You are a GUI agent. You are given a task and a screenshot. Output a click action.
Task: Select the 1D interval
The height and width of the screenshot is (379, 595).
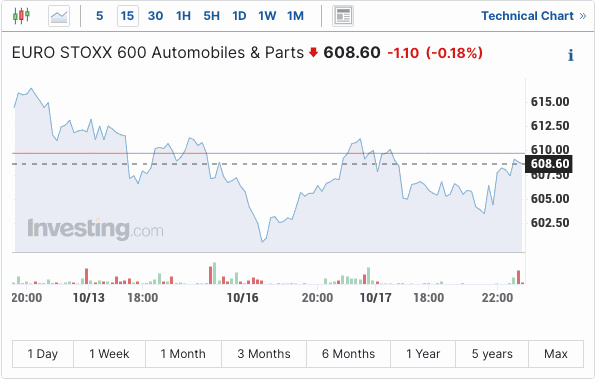pyautogui.click(x=239, y=16)
